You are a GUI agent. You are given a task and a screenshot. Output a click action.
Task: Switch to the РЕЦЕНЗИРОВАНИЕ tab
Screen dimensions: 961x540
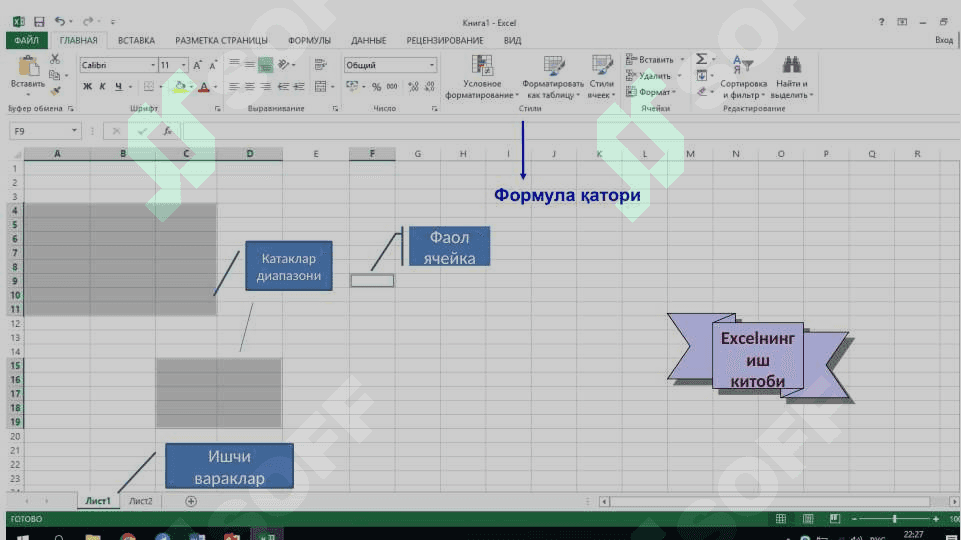(x=445, y=40)
